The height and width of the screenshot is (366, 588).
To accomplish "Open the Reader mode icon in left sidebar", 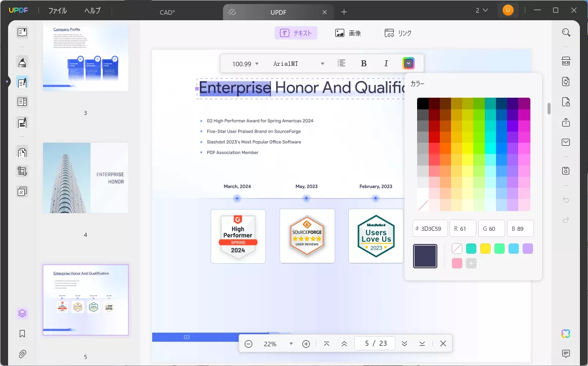I will pyautogui.click(x=22, y=32).
